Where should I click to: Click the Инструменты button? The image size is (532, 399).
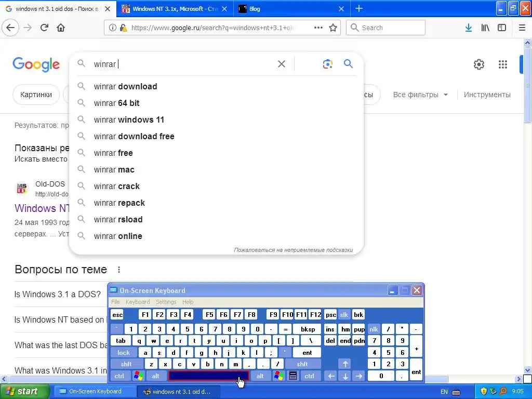[x=487, y=95]
